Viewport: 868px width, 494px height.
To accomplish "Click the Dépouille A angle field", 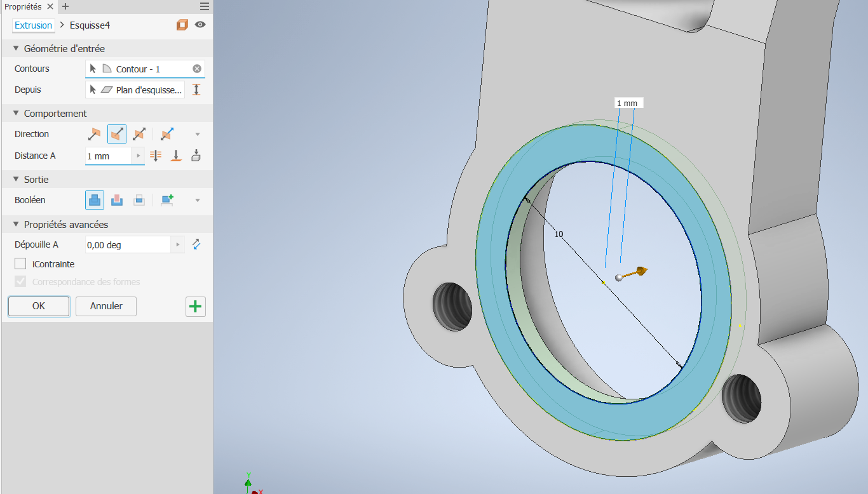I will point(127,245).
